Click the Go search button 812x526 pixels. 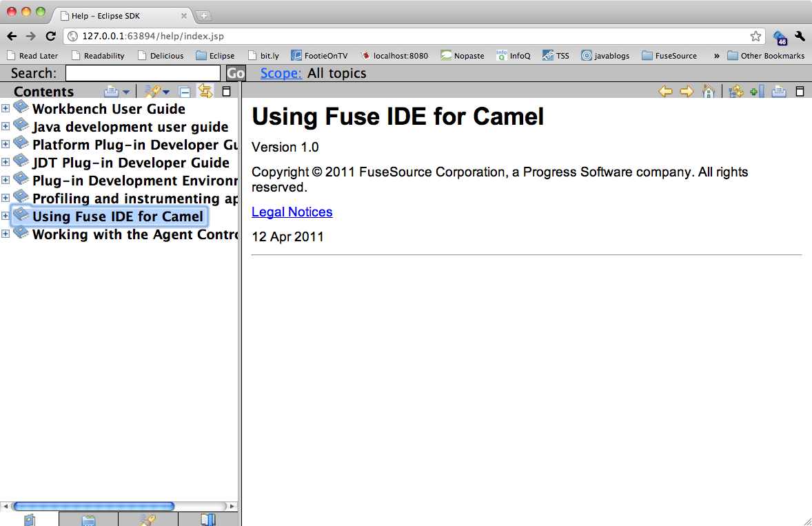pyautogui.click(x=236, y=74)
